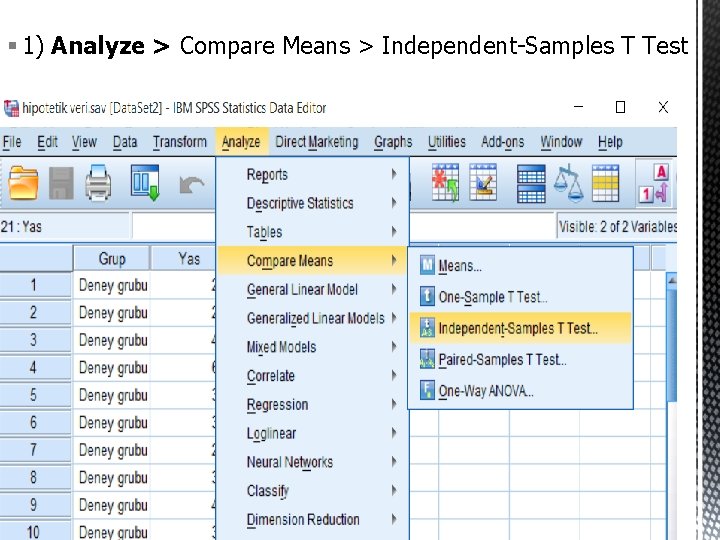Choose Independent-Samples T Test... entry

coord(520,328)
